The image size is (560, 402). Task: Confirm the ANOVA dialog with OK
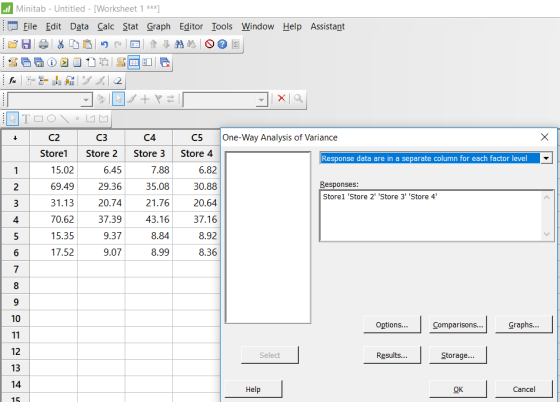click(x=458, y=389)
